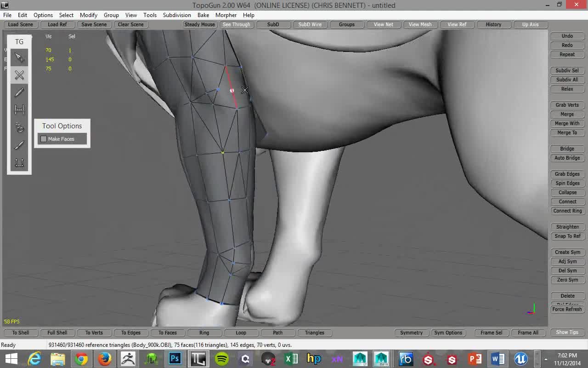Enable the Make Faces checkbox

tap(44, 139)
